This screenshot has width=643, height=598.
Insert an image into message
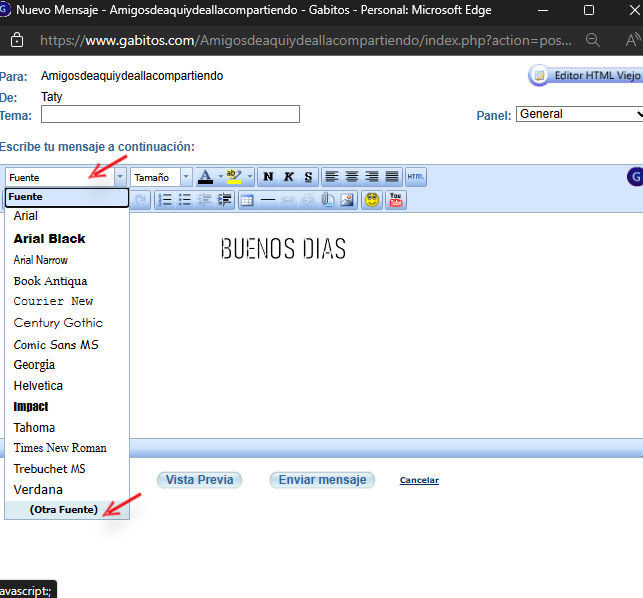click(347, 200)
